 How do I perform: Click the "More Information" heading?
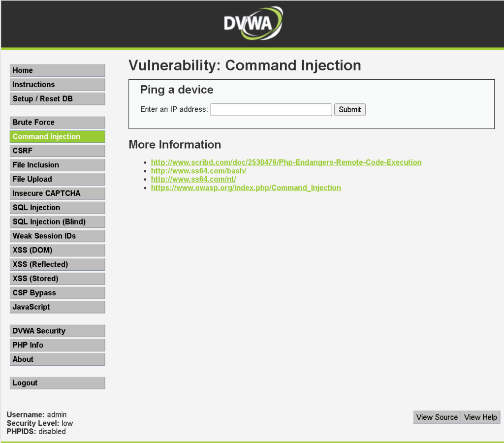point(175,145)
